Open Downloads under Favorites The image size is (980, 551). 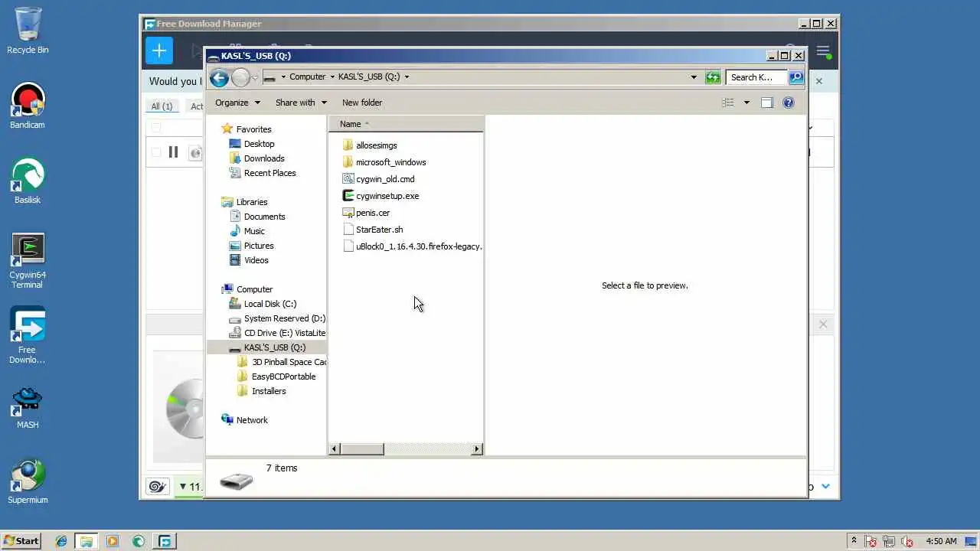pyautogui.click(x=264, y=158)
